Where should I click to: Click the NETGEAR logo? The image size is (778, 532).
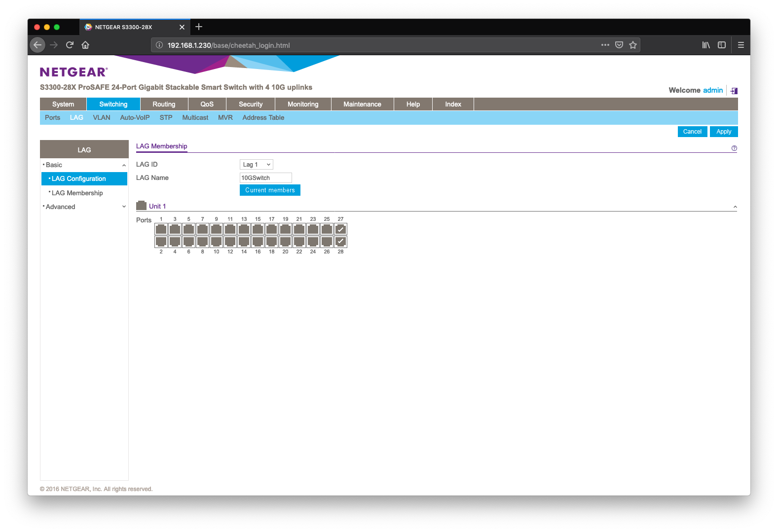click(74, 72)
